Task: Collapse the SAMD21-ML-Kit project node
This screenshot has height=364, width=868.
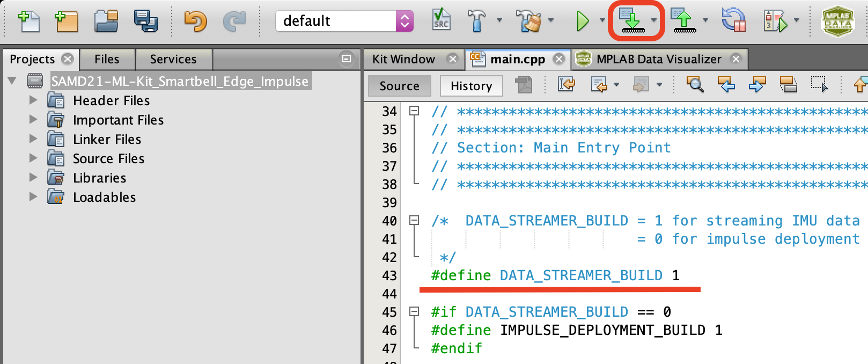Action: click(x=12, y=81)
